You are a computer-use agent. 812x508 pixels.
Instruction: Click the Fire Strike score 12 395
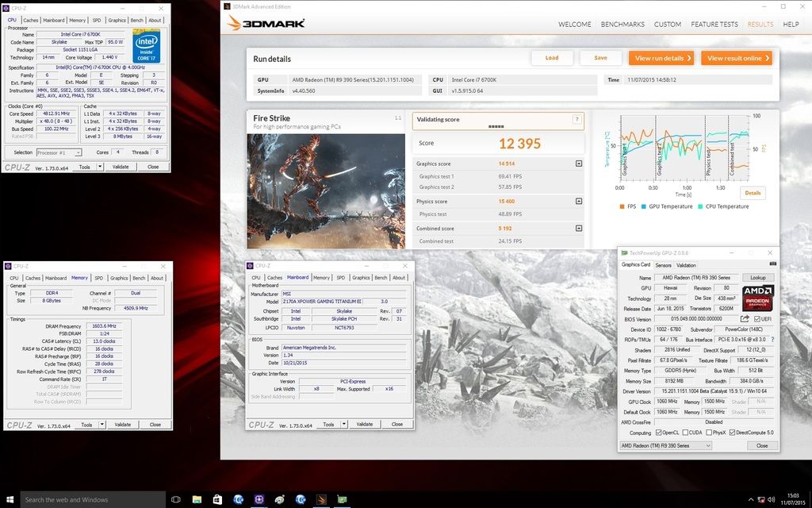[520, 144]
